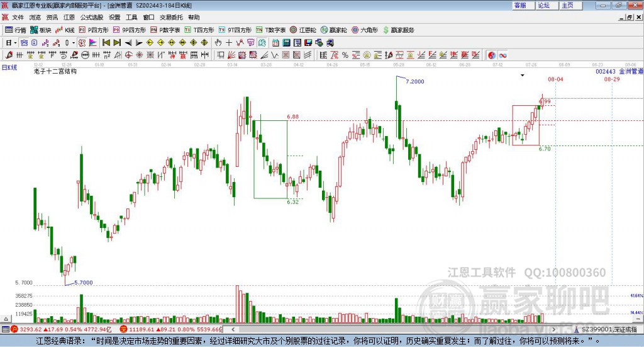Click the red floppy save icon
This screenshot has width=644, height=347.
[308, 43]
